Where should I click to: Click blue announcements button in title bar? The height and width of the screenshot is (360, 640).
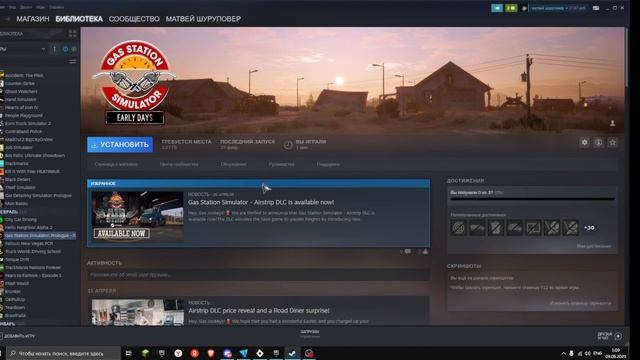click(497, 8)
